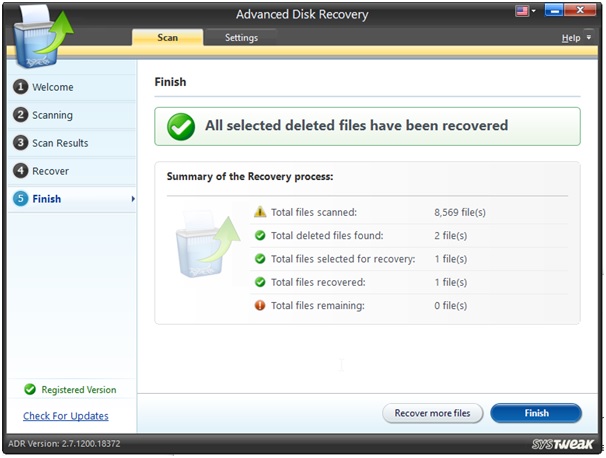Click the Total files scanned label
Screen dimensions: 606x458
[x=314, y=212]
